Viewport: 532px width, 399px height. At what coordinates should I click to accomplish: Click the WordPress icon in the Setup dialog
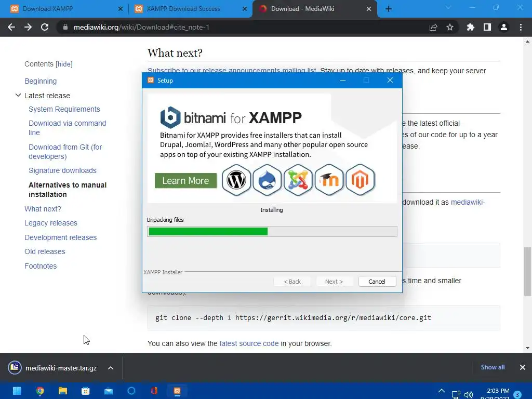pyautogui.click(x=236, y=180)
